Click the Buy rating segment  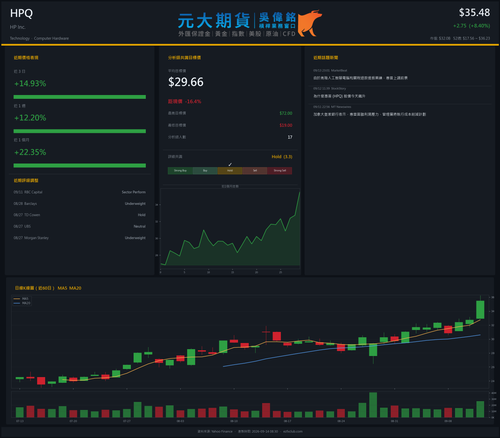(205, 171)
